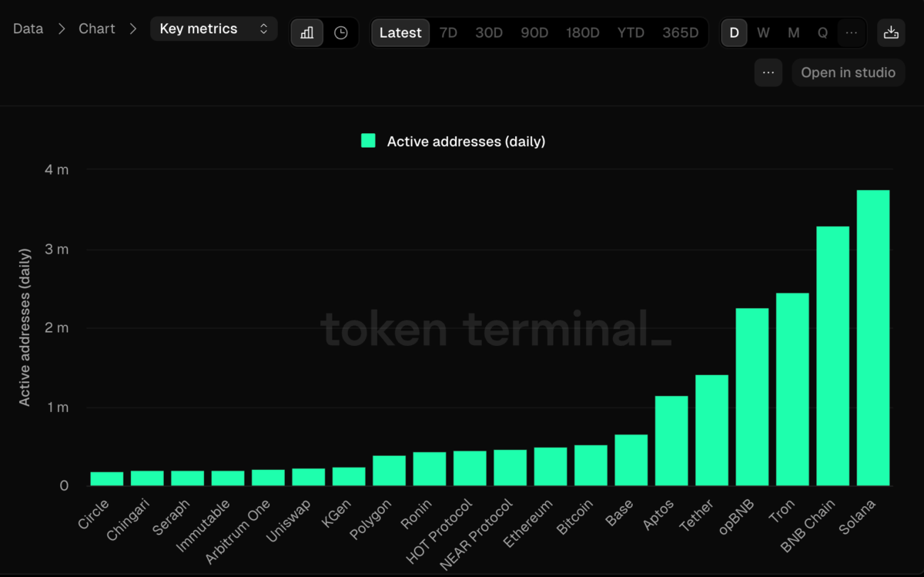Screen dimensions: 924x577
Task: Click the Arbitrum One bar
Action: point(268,478)
